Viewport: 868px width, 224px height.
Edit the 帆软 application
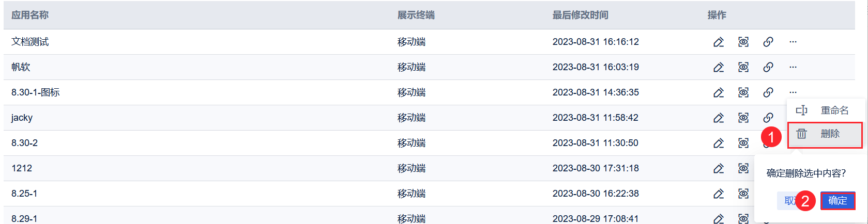719,67
